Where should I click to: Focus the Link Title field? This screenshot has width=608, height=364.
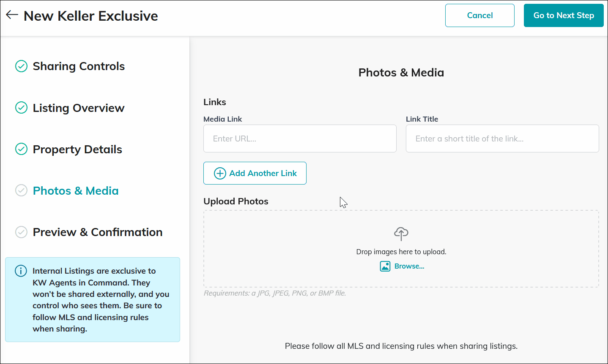(502, 139)
